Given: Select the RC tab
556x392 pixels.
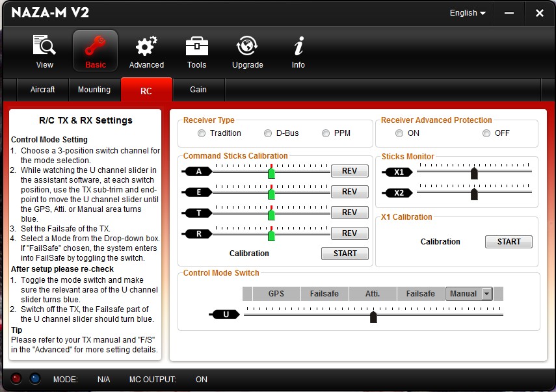Looking at the screenshot, I should 146,90.
